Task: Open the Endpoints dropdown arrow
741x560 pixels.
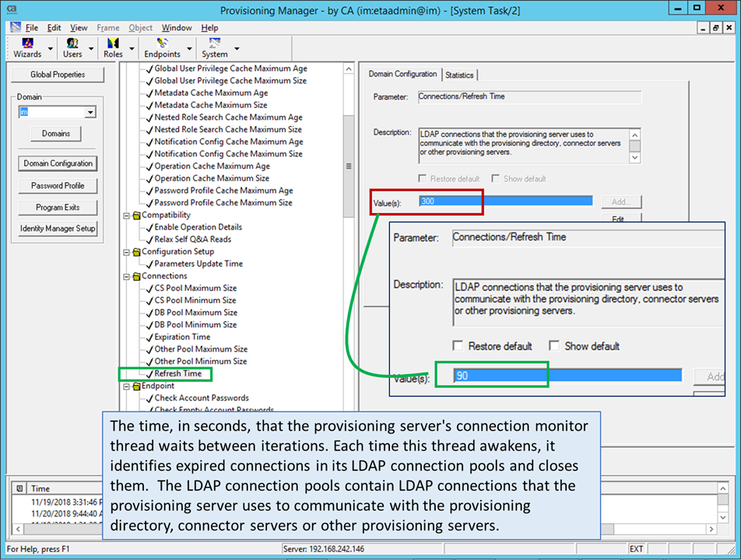Action: (189, 49)
